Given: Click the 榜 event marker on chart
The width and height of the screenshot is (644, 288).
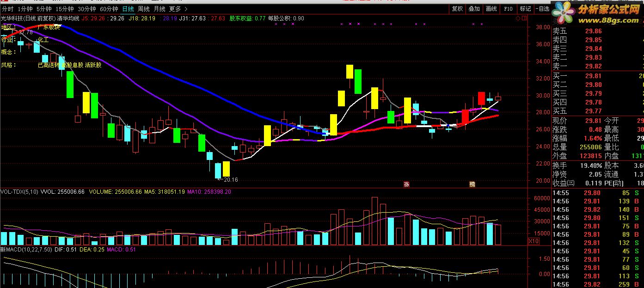Looking at the screenshot, I should tap(472, 184).
